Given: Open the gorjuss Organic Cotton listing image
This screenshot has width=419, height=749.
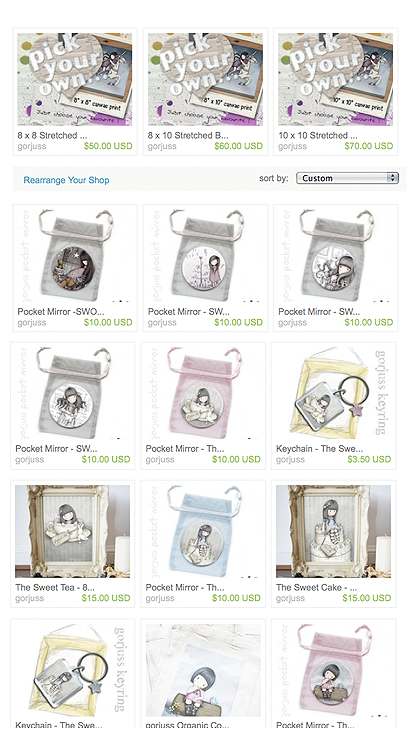Looking at the screenshot, I should [x=203, y=670].
